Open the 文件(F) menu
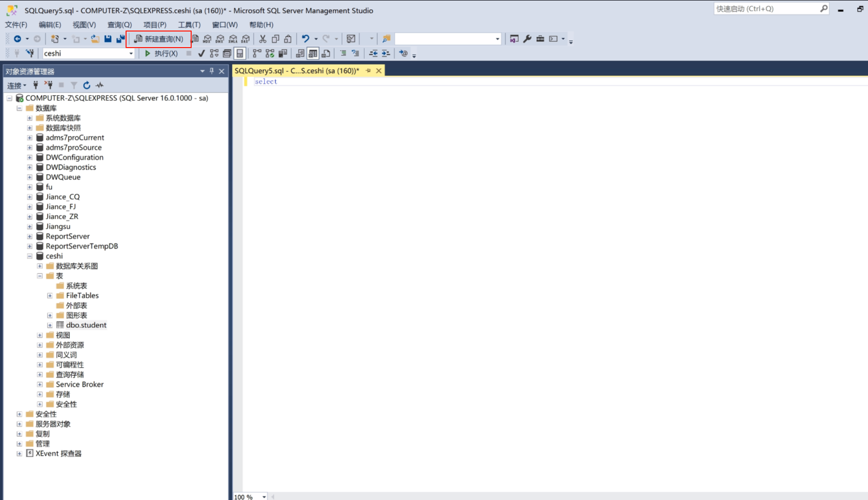The width and height of the screenshot is (868, 500). pyautogui.click(x=16, y=24)
